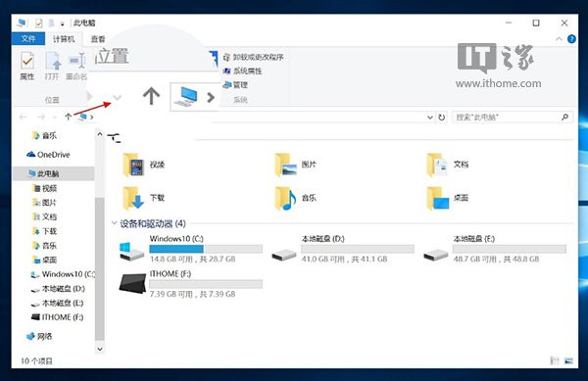Open the 文件 ribbon tab
The height and width of the screenshot is (381, 588).
(28, 38)
